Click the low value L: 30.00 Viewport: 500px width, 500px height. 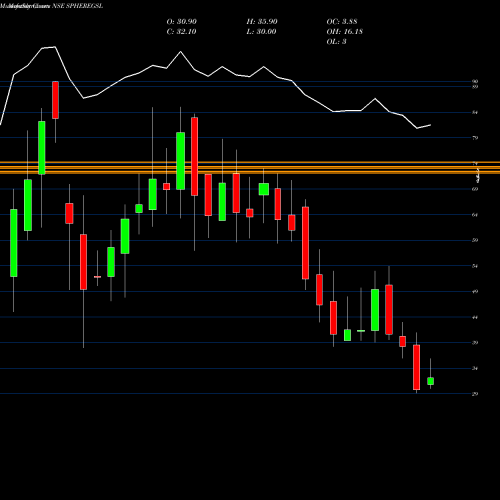click(x=262, y=32)
